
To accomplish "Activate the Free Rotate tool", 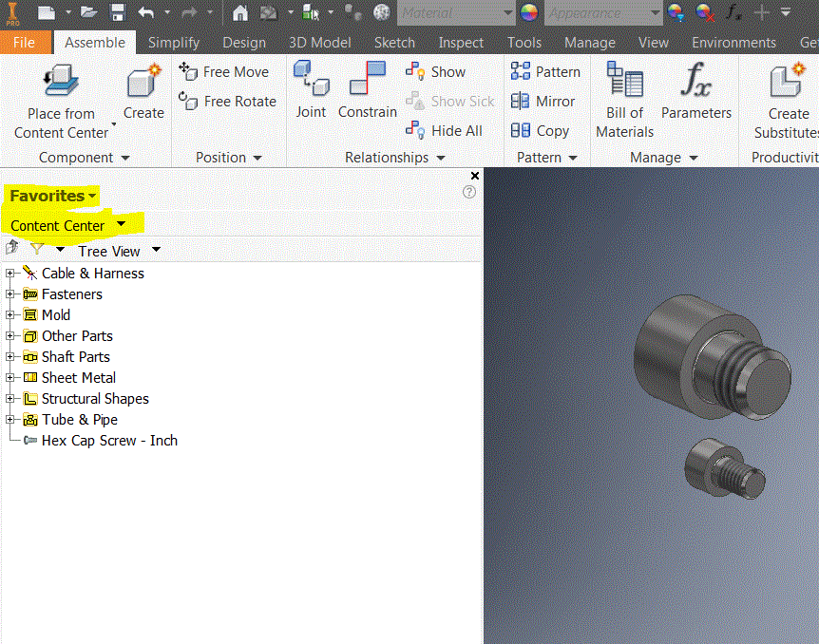I will pos(227,101).
